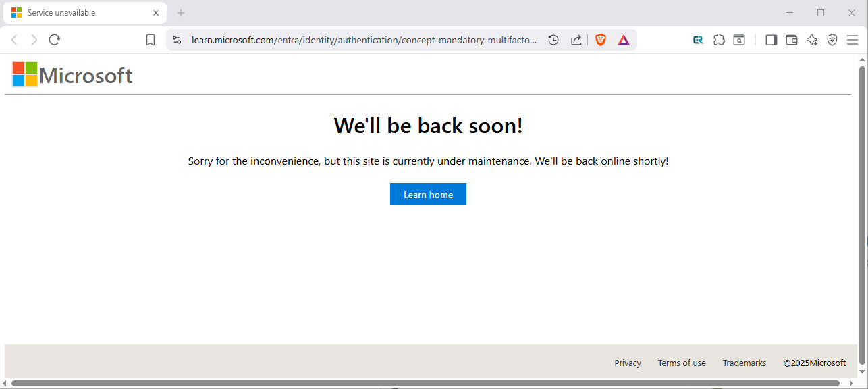868x389 pixels.
Task: Open the Trademarks link
Action: [744, 363]
